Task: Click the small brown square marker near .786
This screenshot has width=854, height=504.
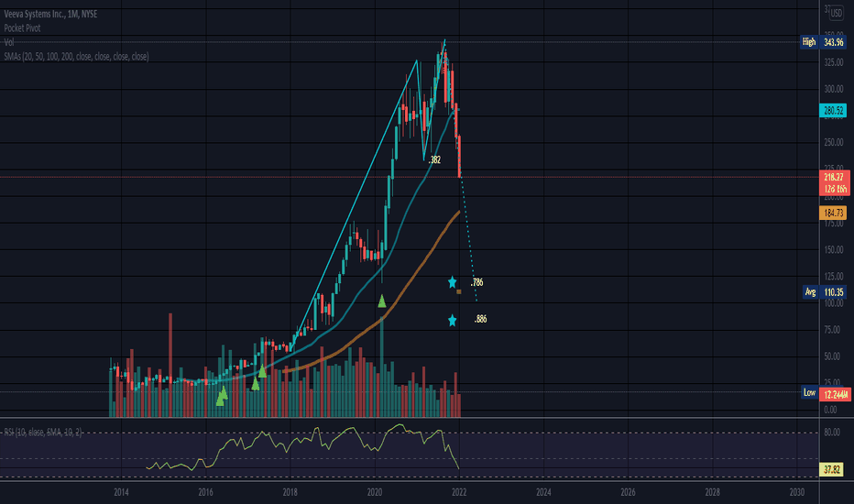Action: [x=458, y=292]
